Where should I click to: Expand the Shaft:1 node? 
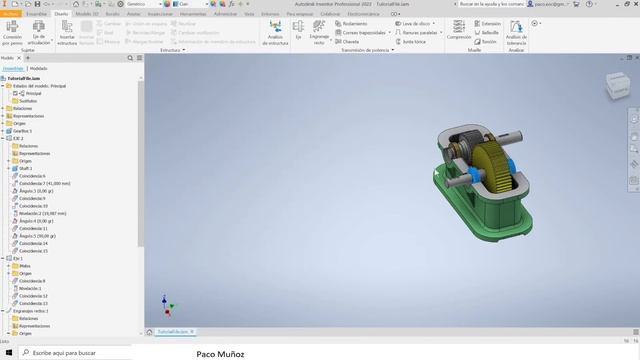pos(9,169)
